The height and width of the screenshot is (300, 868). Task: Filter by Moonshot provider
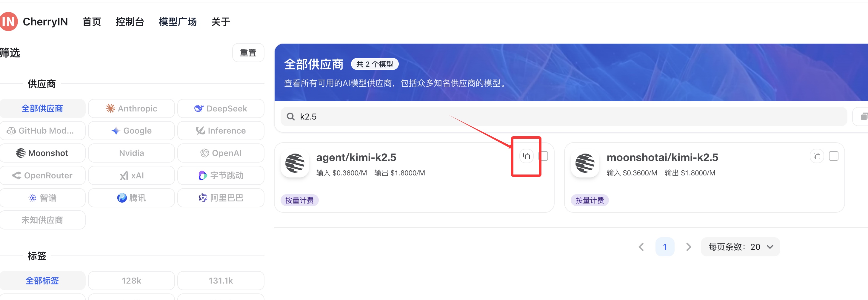click(x=42, y=153)
